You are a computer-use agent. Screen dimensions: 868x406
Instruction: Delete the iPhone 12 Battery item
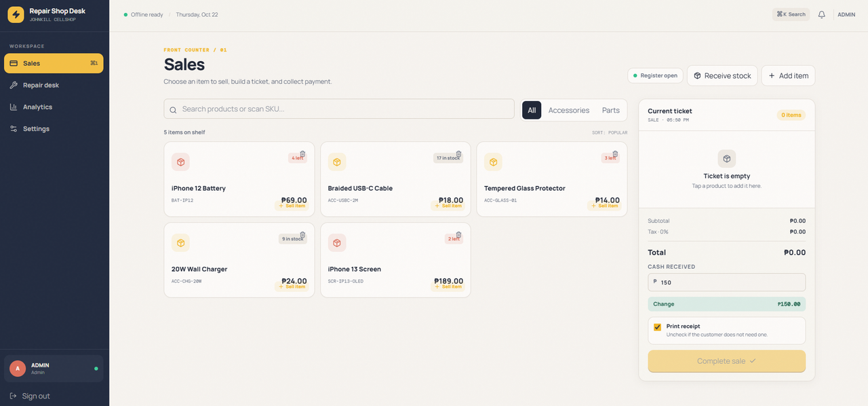[302, 154]
